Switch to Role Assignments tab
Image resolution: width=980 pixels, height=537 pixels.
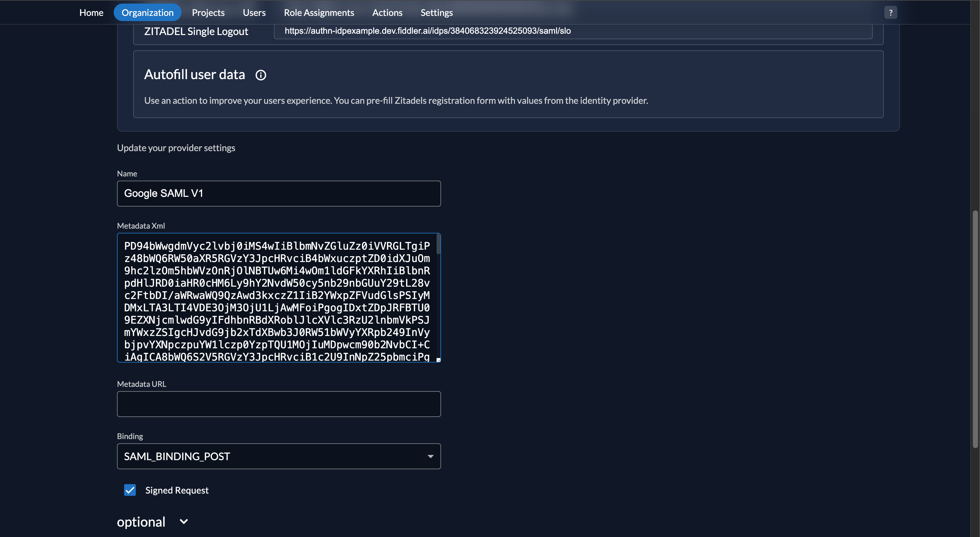319,13
